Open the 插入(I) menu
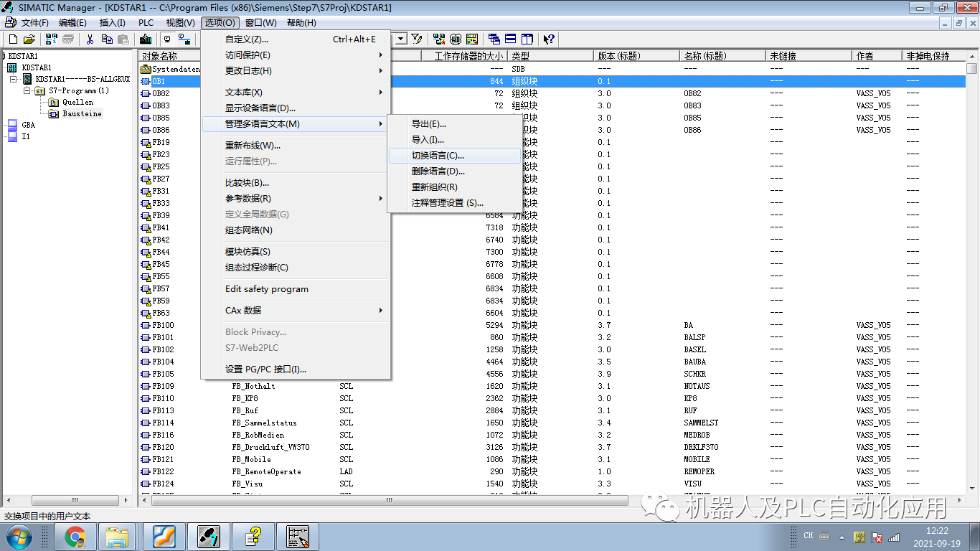The image size is (980, 551). point(112,23)
